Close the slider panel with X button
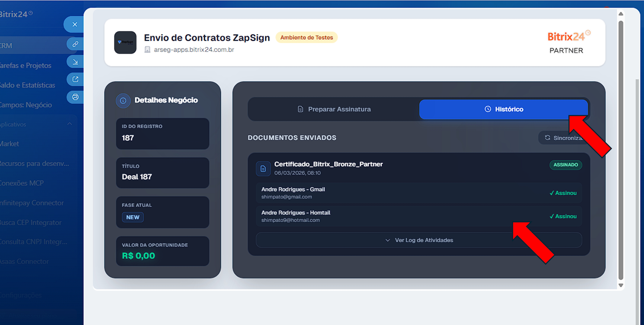The image size is (644, 325). [x=75, y=24]
